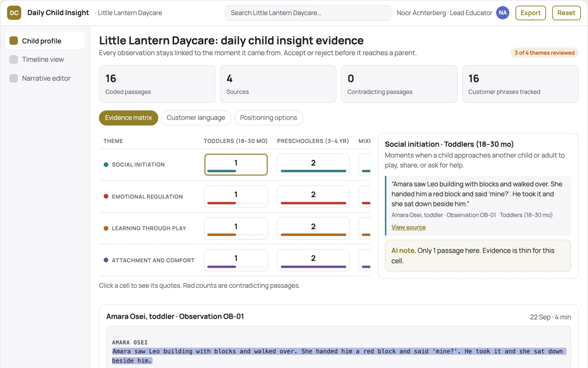The width and height of the screenshot is (588, 368).
Task: Click the EMOTIONAL REGULATION row label
Action: [147, 197]
